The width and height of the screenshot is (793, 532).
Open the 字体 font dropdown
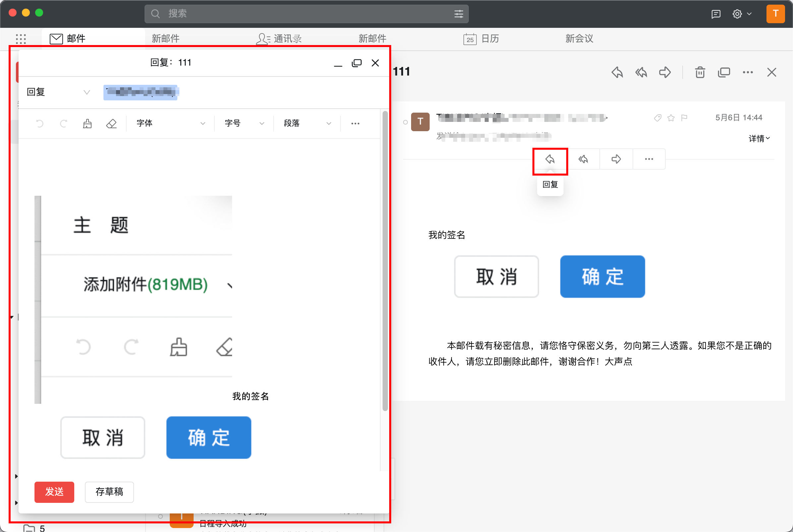tap(170, 123)
